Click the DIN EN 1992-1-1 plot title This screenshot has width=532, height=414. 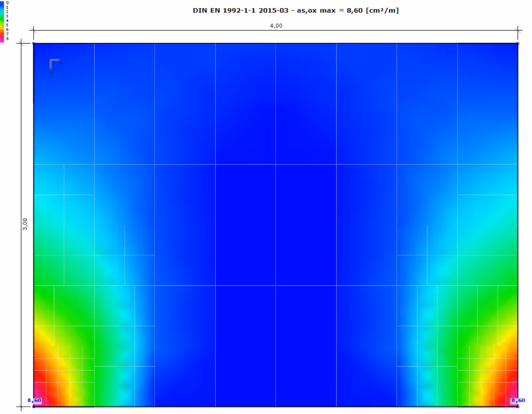(x=296, y=10)
